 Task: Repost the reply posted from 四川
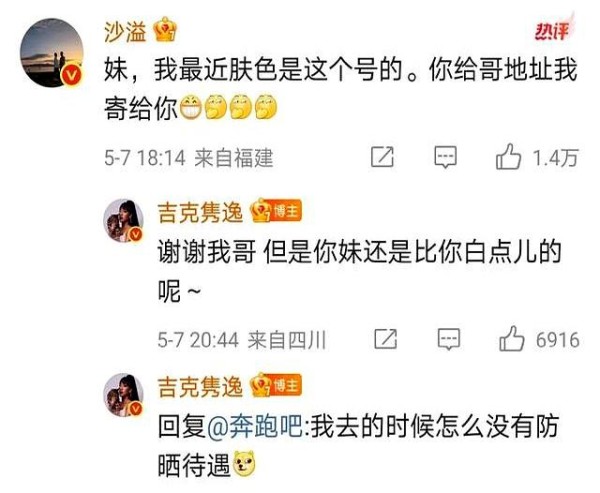pyautogui.click(x=385, y=339)
